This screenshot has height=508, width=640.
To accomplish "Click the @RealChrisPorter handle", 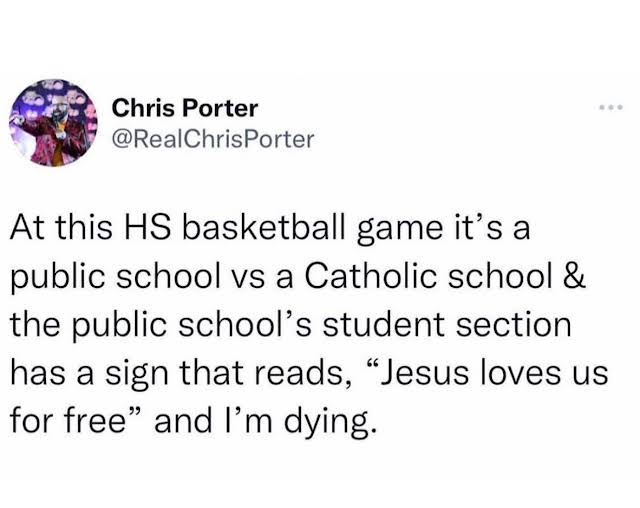I will tap(213, 139).
